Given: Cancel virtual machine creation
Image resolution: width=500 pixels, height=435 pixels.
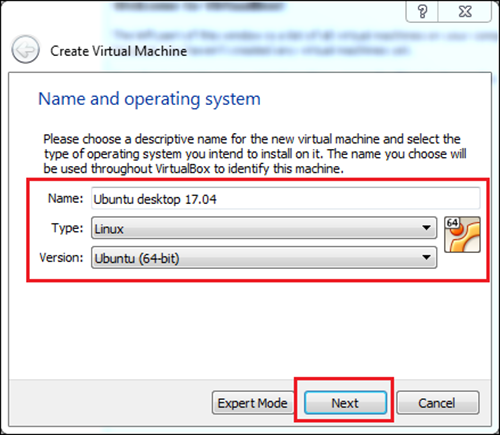Looking at the screenshot, I should [437, 403].
